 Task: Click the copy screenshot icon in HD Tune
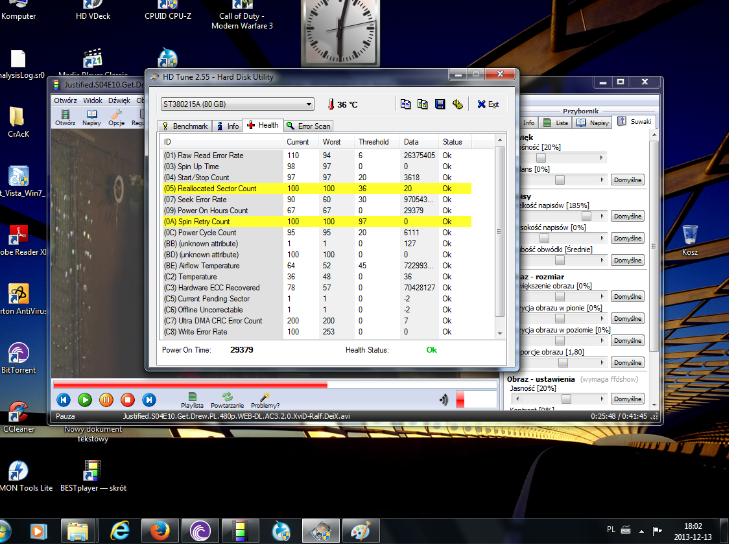423,104
